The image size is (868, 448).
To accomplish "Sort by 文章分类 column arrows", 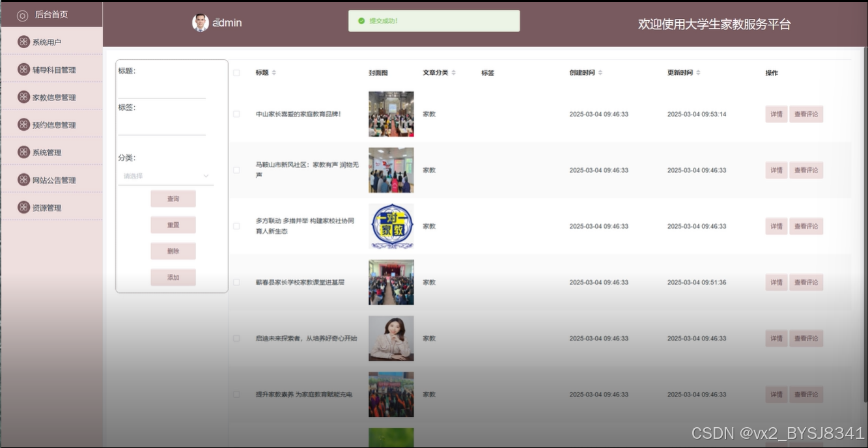I will point(454,73).
